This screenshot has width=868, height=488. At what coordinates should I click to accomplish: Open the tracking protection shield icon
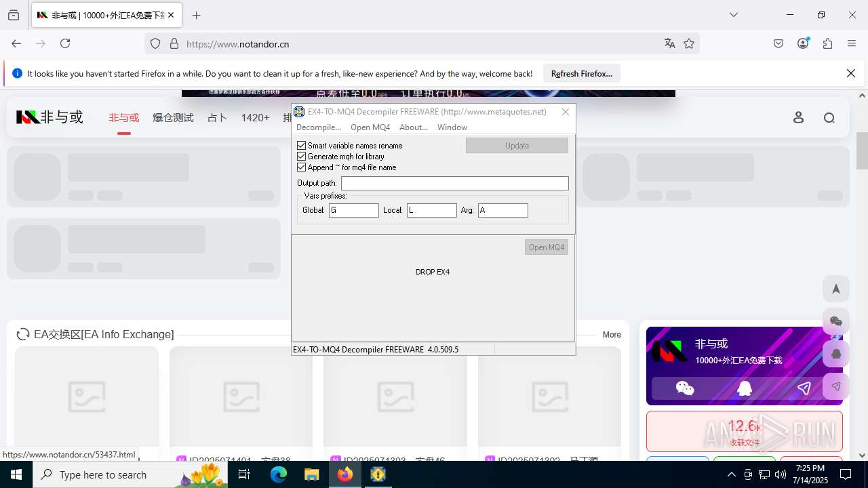click(x=155, y=43)
